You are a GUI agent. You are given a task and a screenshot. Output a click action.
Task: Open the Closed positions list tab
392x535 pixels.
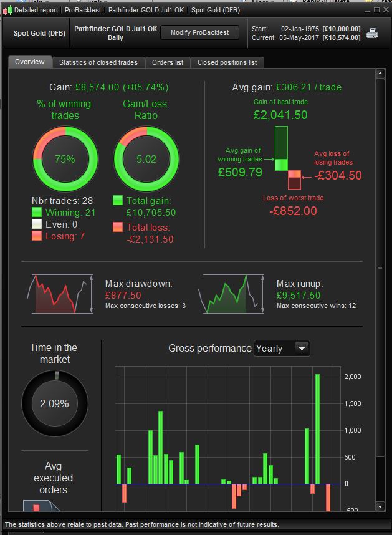(227, 62)
